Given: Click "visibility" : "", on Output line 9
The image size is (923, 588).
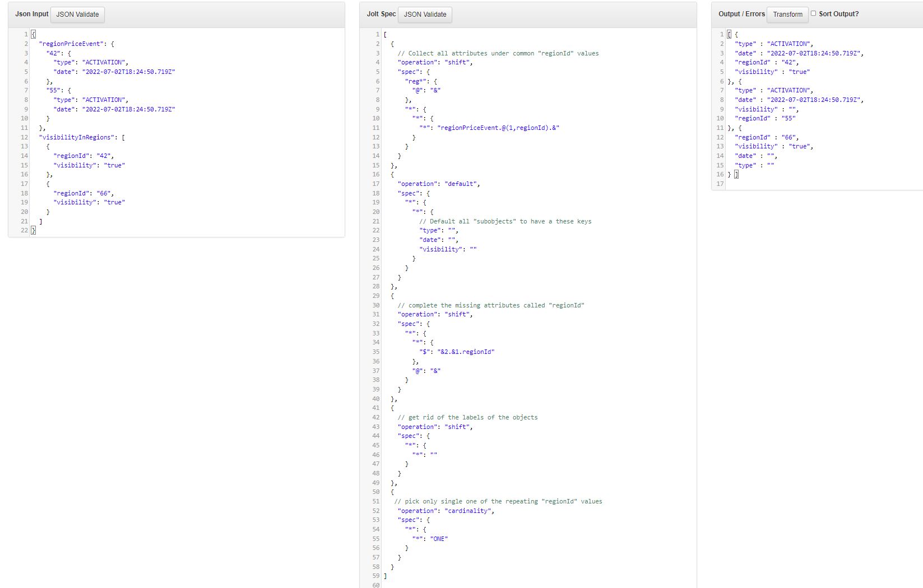Looking at the screenshot, I should coord(767,109).
